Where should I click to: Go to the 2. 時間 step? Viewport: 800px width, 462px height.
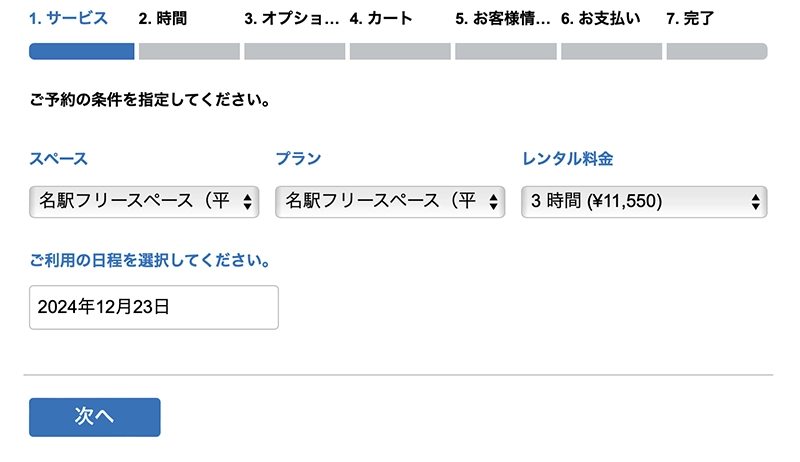(163, 18)
